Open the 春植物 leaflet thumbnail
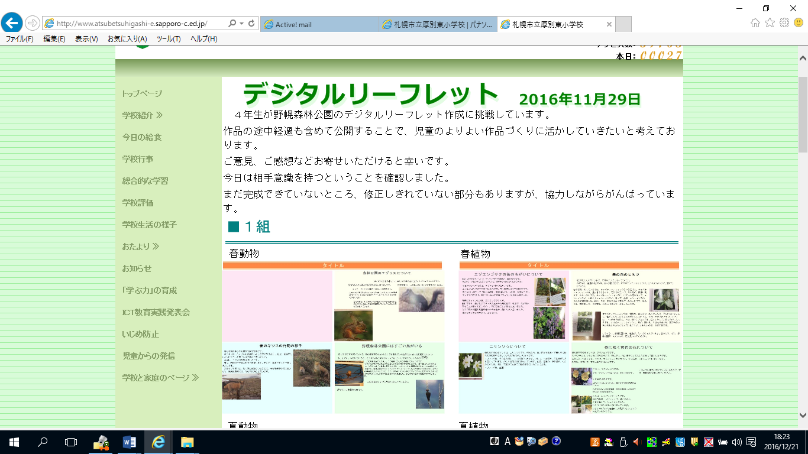The height and width of the screenshot is (454, 808). tap(570, 338)
